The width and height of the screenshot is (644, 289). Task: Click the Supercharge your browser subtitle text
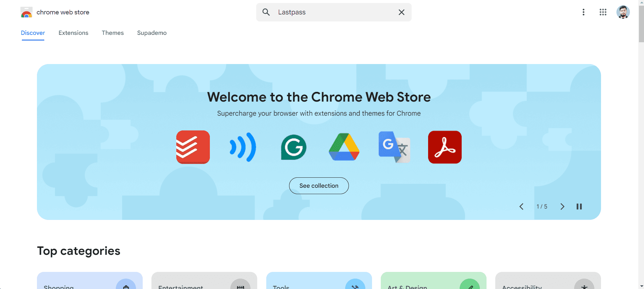click(319, 113)
